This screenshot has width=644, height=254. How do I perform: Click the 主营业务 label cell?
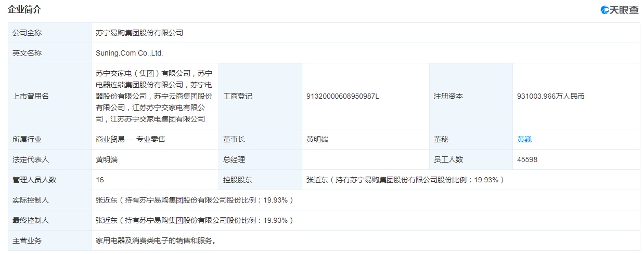49,240
